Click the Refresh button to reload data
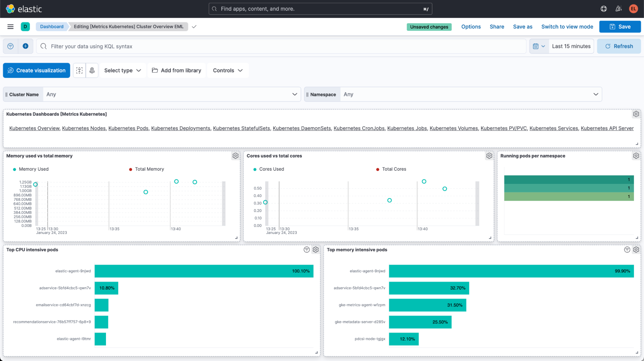Image resolution: width=644 pixels, height=361 pixels. 620,46
